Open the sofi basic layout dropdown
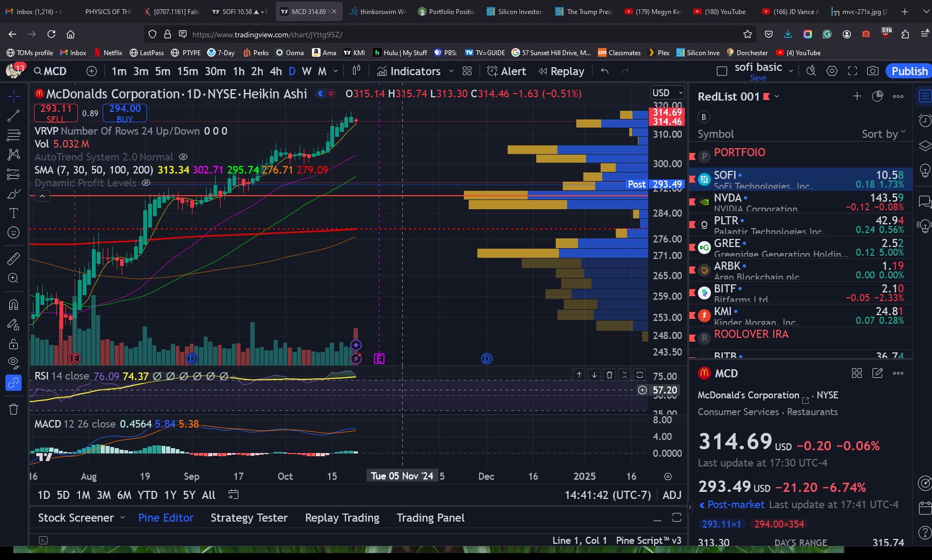The height and width of the screenshot is (560, 932). (x=791, y=71)
